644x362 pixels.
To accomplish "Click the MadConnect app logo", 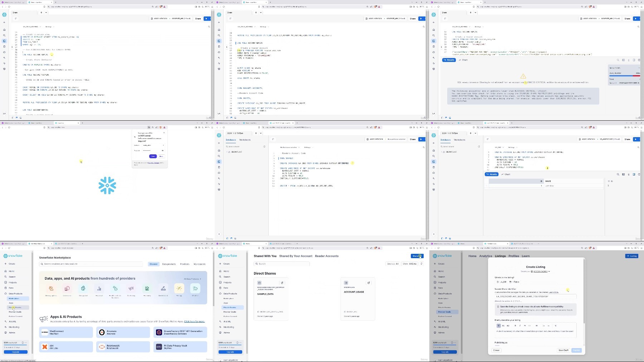I will click(45, 332).
